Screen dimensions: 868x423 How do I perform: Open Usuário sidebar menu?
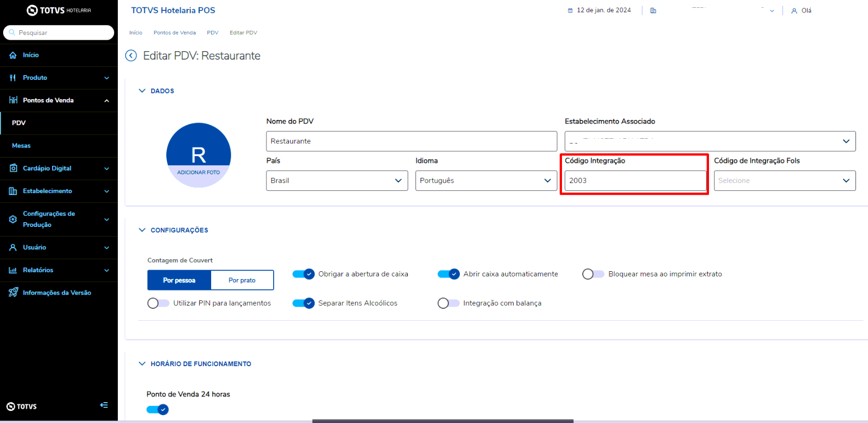point(59,247)
